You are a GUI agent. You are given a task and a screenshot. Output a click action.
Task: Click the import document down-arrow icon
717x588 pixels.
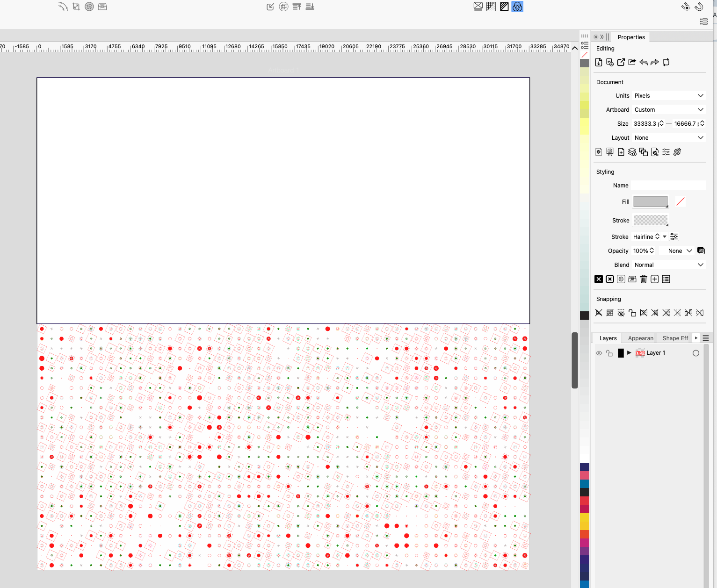pyautogui.click(x=599, y=62)
